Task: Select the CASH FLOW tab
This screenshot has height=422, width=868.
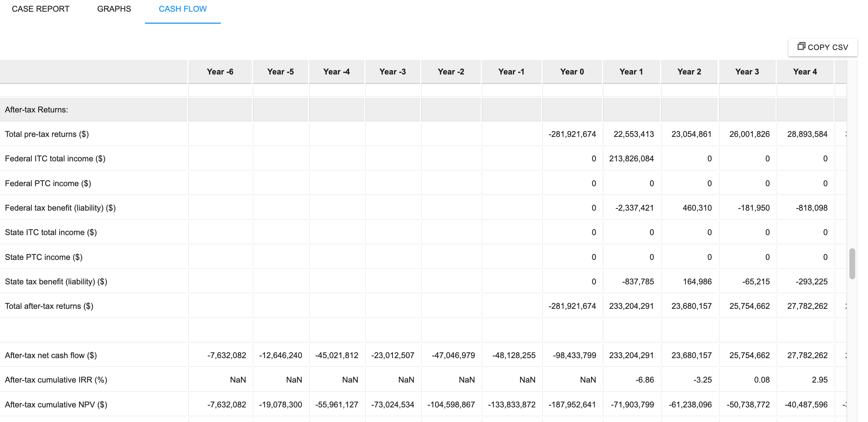Action: click(183, 9)
